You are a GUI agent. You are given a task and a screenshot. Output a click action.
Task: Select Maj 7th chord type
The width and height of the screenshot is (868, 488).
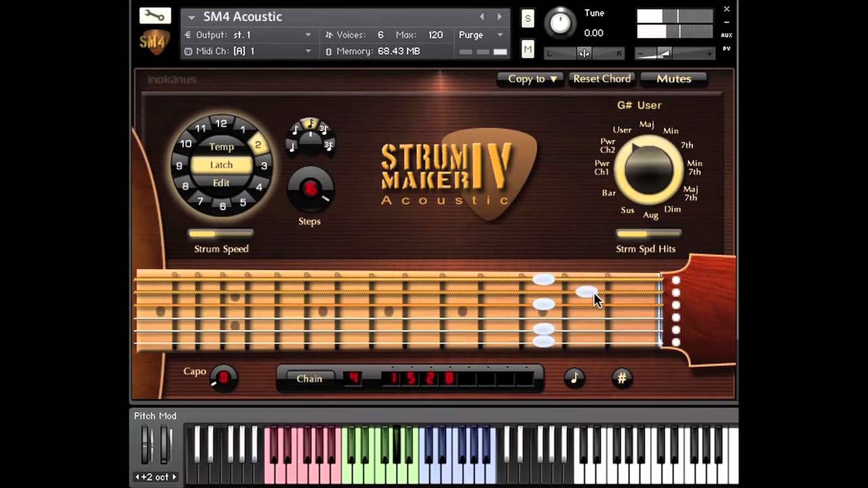point(691,193)
